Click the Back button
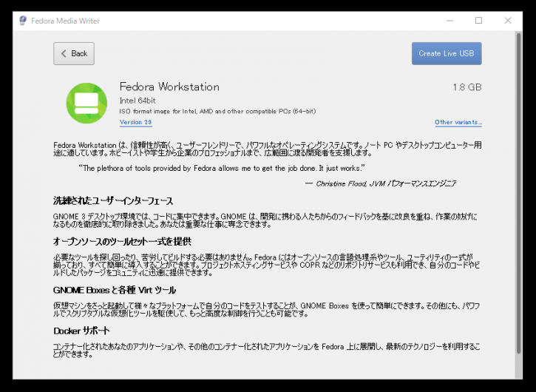 click(74, 54)
